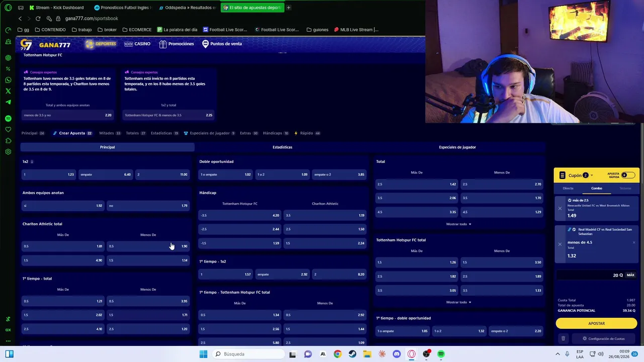Open Google Chrome from the taskbar
Viewport: 644px width, 362px height.
338,354
